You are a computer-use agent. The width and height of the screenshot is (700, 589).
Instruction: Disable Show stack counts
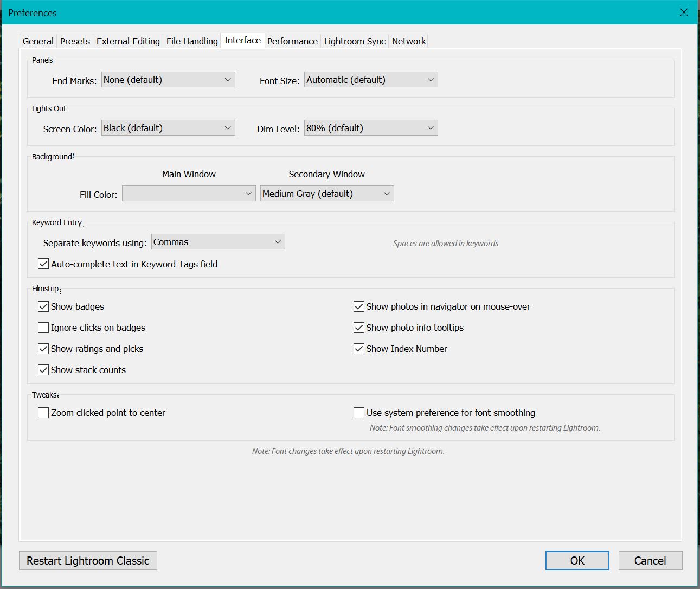[43, 370]
